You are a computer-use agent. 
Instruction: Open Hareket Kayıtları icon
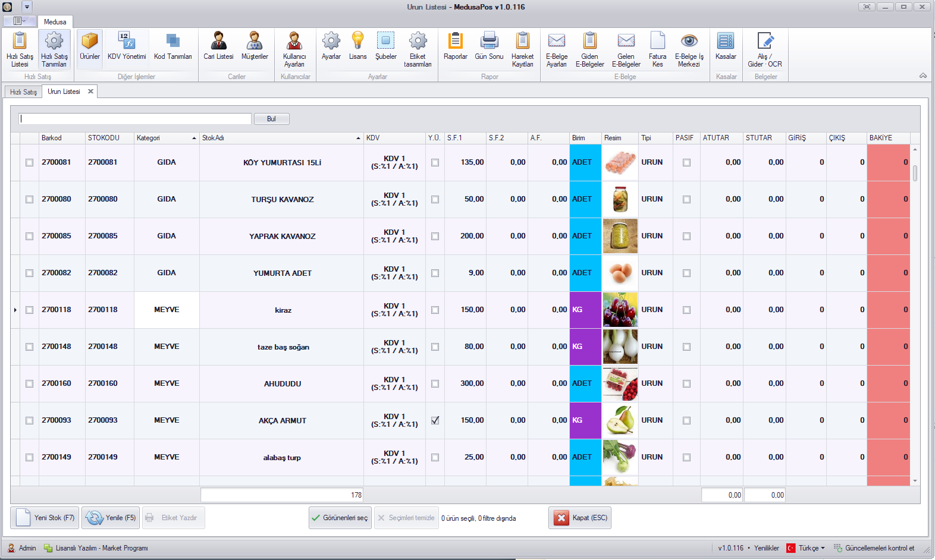click(x=523, y=49)
